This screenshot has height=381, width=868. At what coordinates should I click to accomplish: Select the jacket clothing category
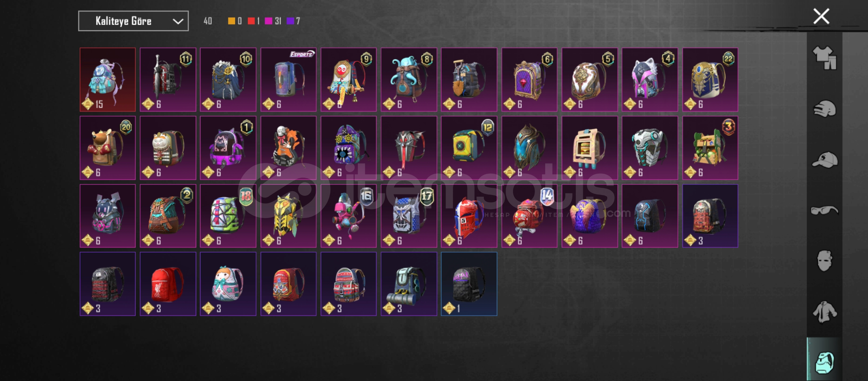(x=825, y=312)
